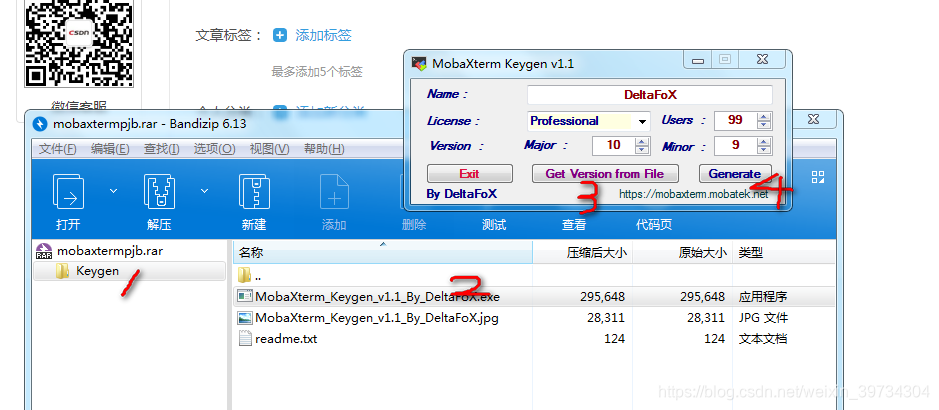
Task: Increase the Minor version with up arrow
Action: pos(764,141)
